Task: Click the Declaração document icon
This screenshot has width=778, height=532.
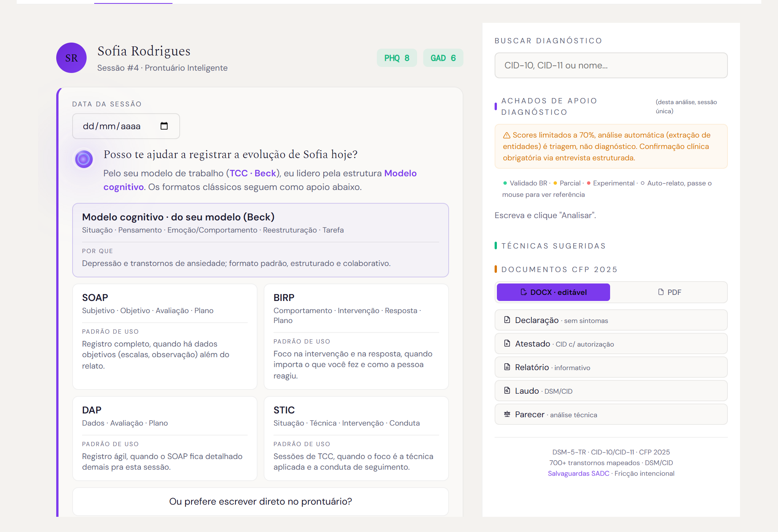Action: click(507, 320)
